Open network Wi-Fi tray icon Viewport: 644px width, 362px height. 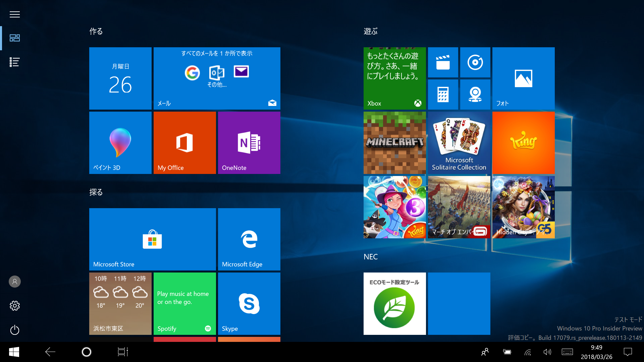pyautogui.click(x=528, y=352)
